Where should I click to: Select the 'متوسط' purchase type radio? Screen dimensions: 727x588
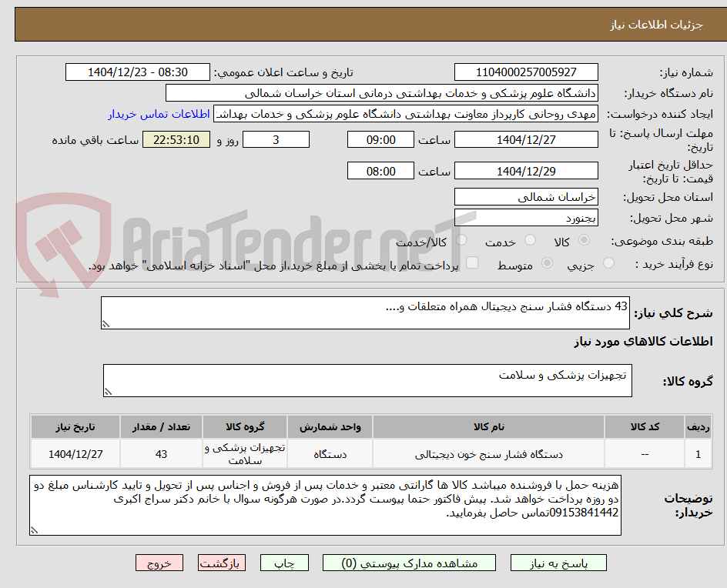tap(547, 263)
